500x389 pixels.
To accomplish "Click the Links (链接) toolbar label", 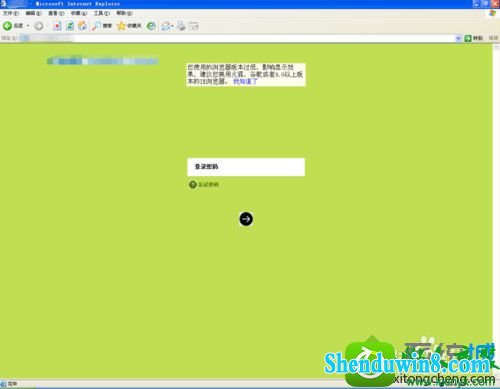I will (x=493, y=38).
